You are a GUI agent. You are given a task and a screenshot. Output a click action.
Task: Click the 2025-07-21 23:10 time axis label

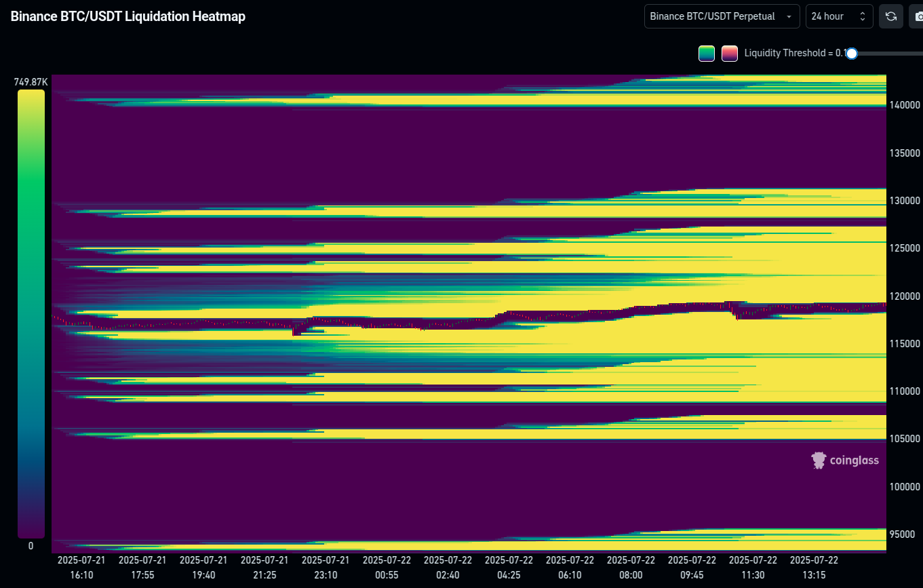(326, 567)
